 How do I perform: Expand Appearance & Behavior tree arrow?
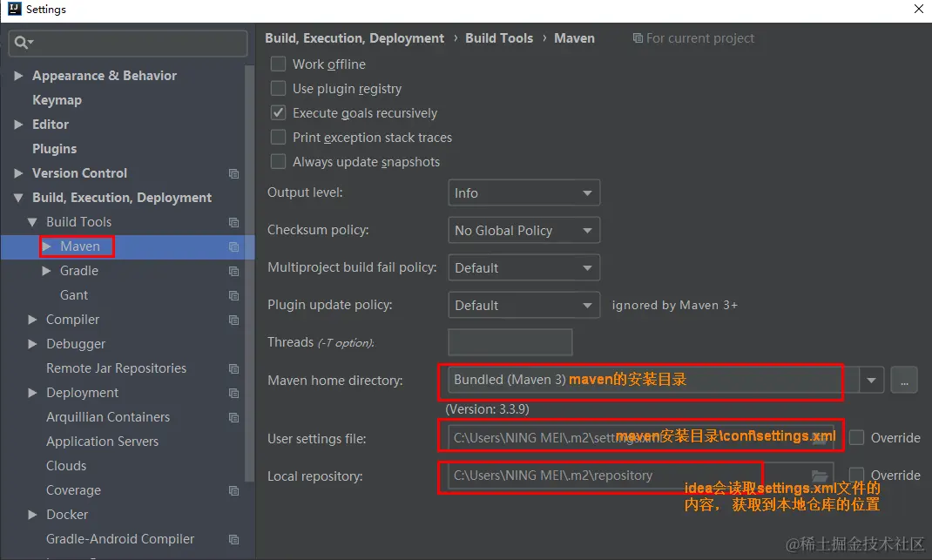[18, 76]
